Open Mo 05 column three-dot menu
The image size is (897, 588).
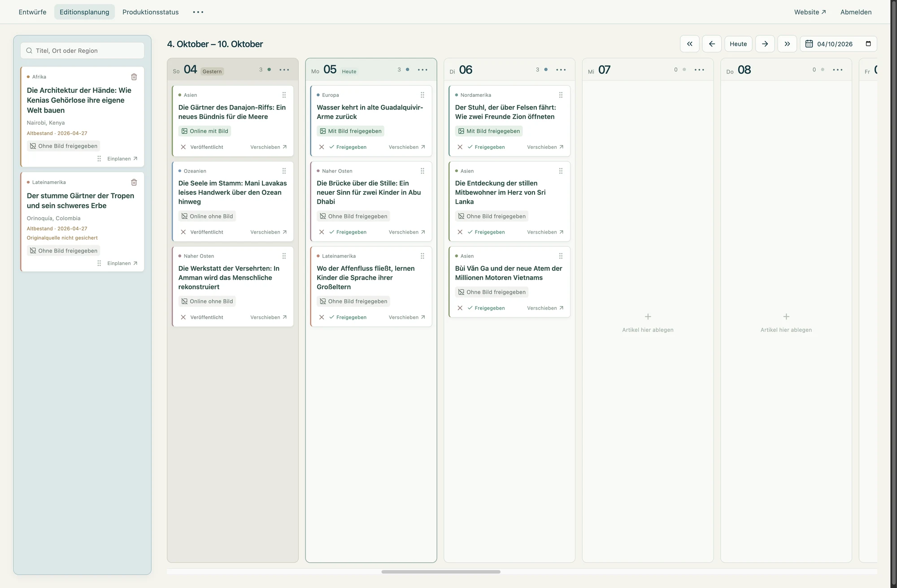point(422,70)
